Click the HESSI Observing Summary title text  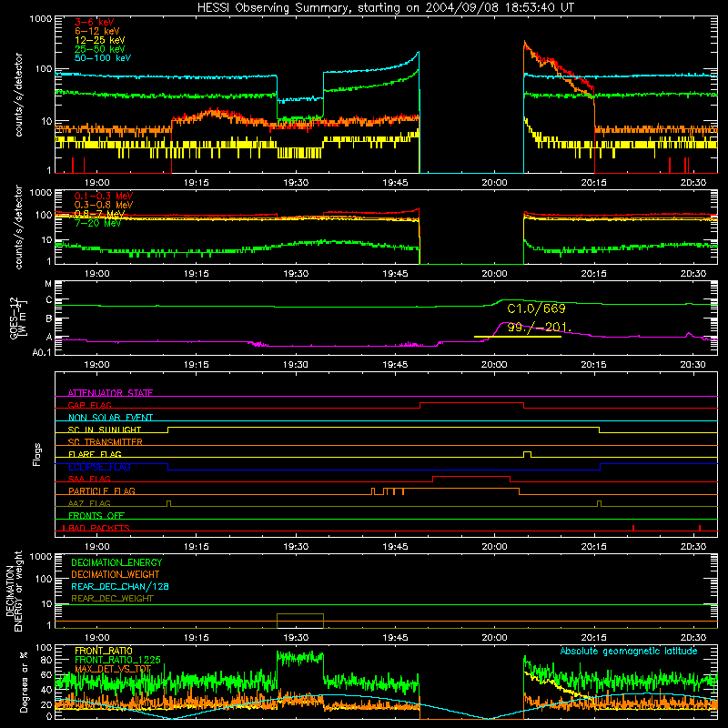385,8
